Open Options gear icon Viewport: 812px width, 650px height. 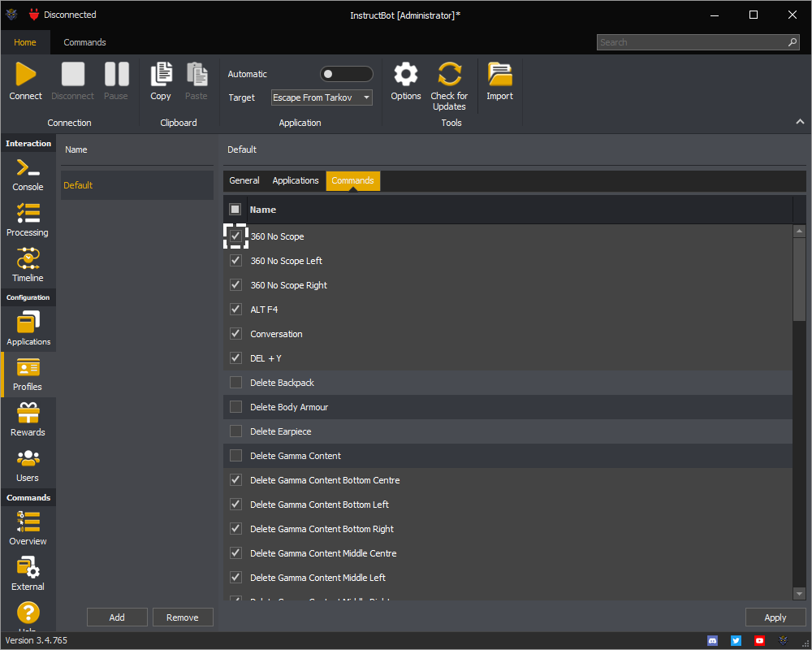pos(406,74)
